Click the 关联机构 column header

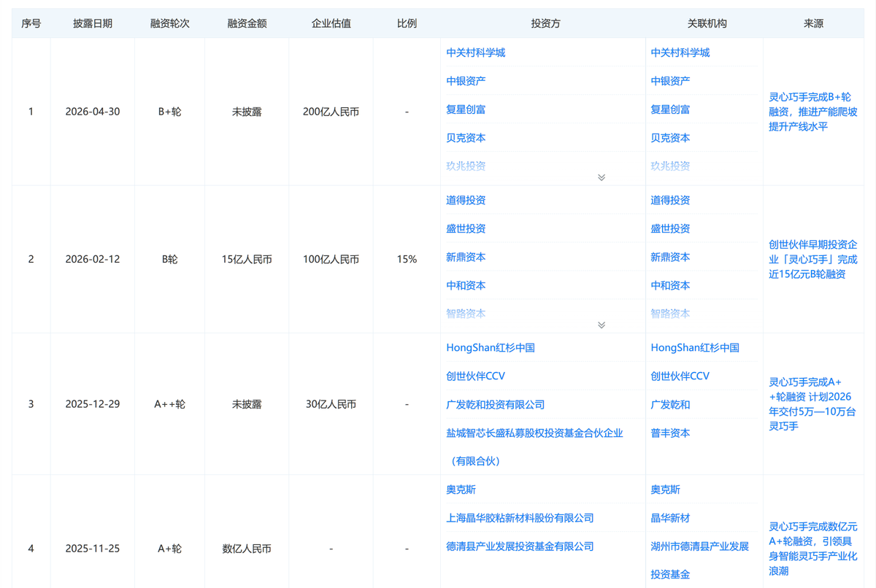pos(707,23)
